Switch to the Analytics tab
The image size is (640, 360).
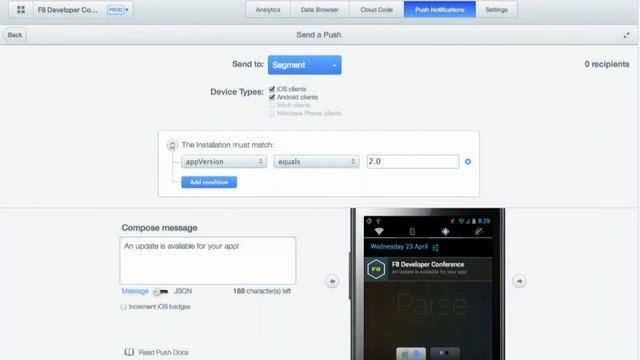coord(268,9)
